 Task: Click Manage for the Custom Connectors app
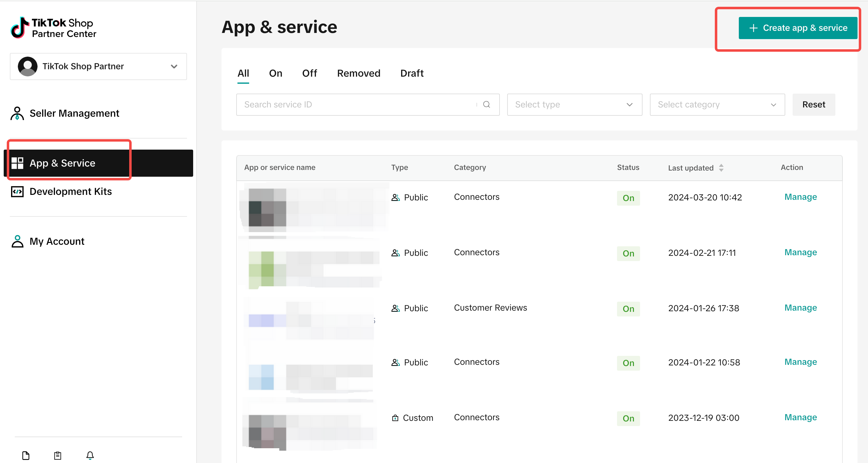(x=800, y=417)
